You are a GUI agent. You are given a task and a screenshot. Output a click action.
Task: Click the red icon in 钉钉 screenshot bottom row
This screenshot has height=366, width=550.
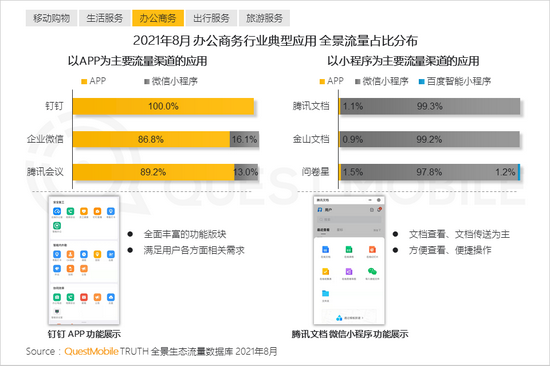click(84, 297)
